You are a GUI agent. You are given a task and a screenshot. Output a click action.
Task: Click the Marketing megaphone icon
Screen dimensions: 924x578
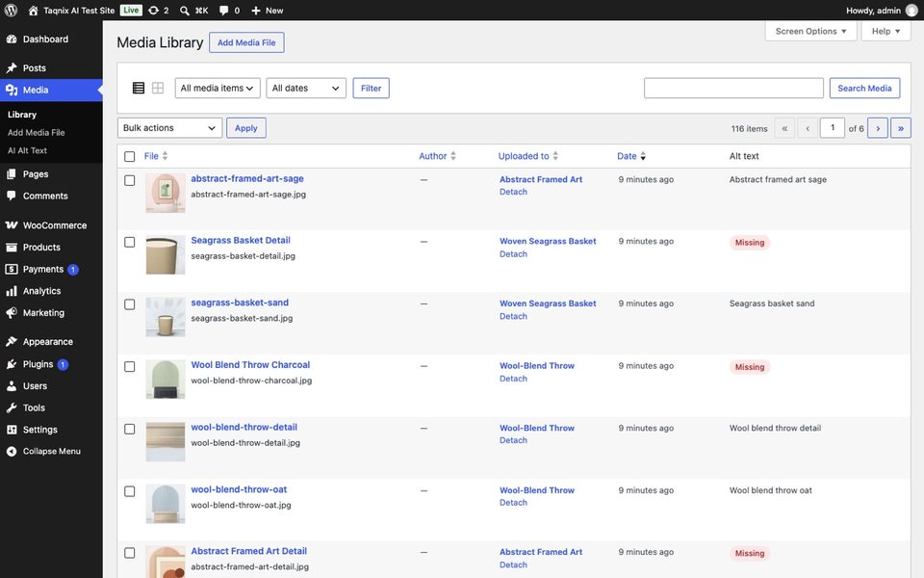point(12,312)
